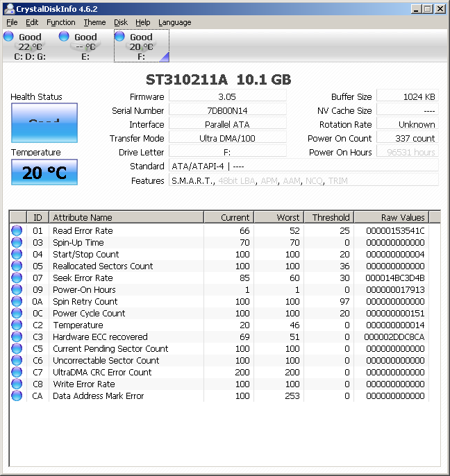This screenshot has width=450, height=476.
Task: Select the Seek Error Rate attribute name
Action: (x=83, y=278)
